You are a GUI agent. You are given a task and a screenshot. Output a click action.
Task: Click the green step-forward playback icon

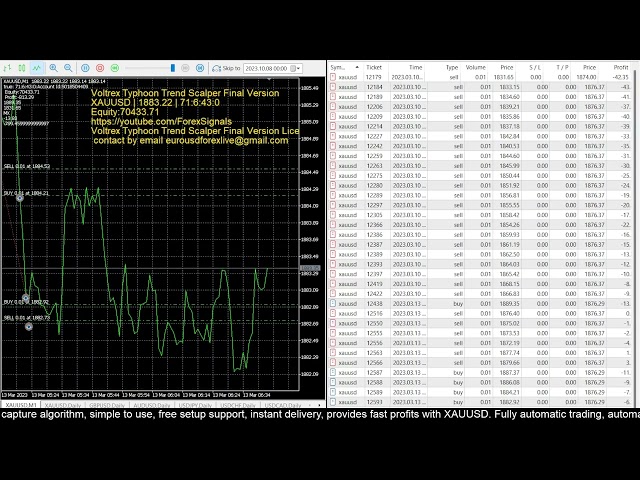pos(115,68)
